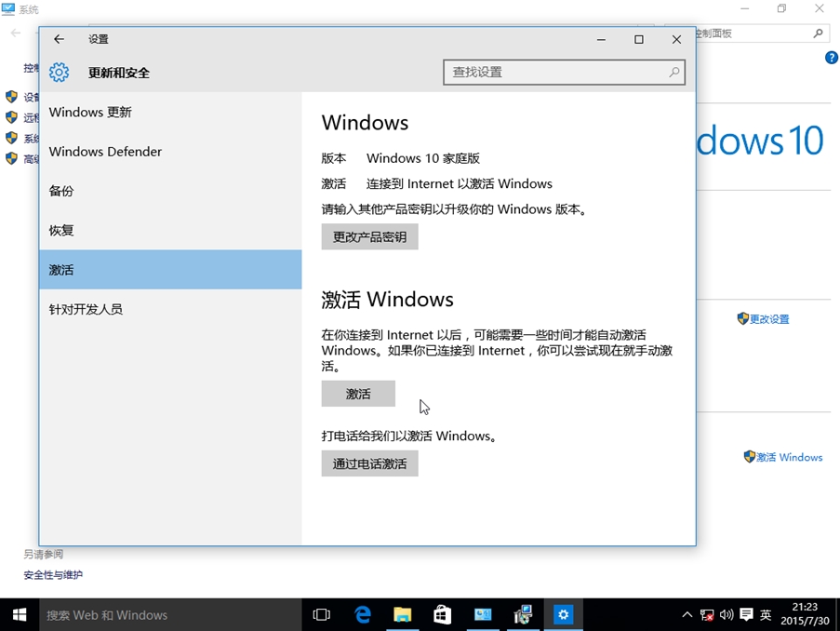Click shield icon beside 更改设置

742,318
